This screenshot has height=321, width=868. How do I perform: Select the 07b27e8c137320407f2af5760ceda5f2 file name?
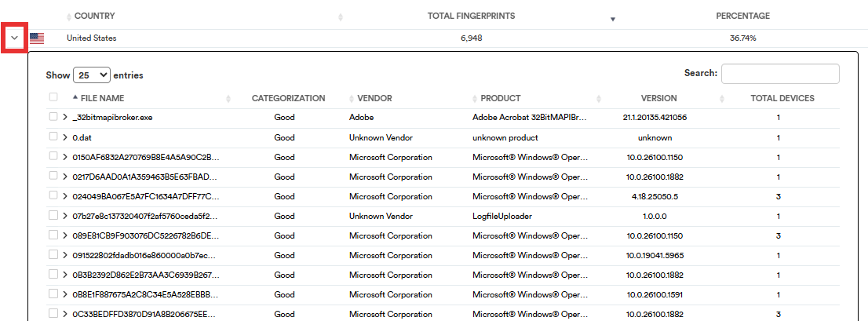coord(145,216)
